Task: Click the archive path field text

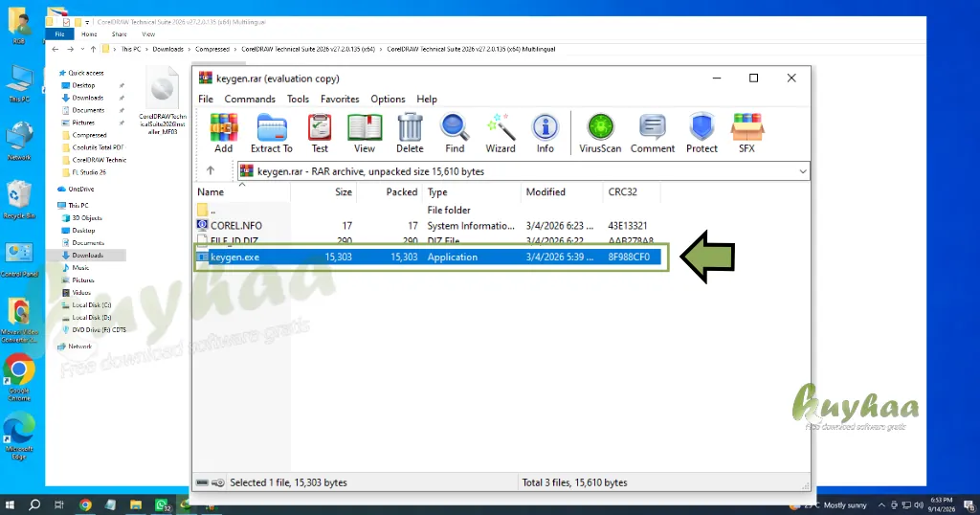Action: 370,171
